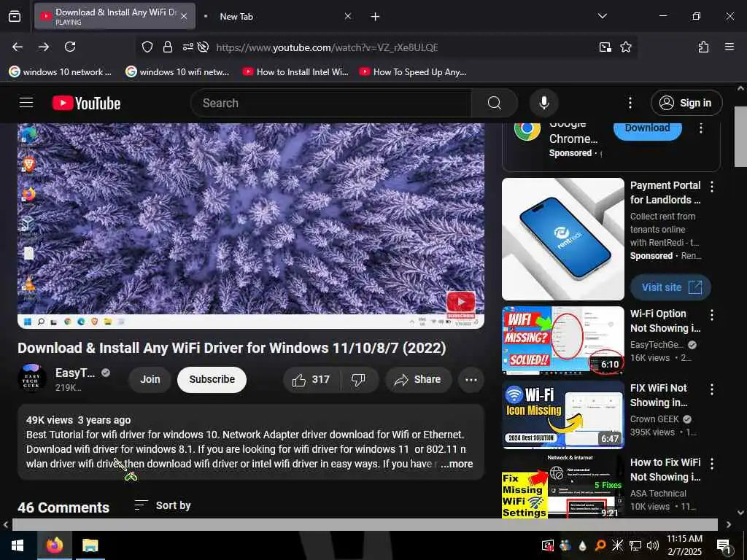Open the tracking protection shield icon

click(147, 47)
